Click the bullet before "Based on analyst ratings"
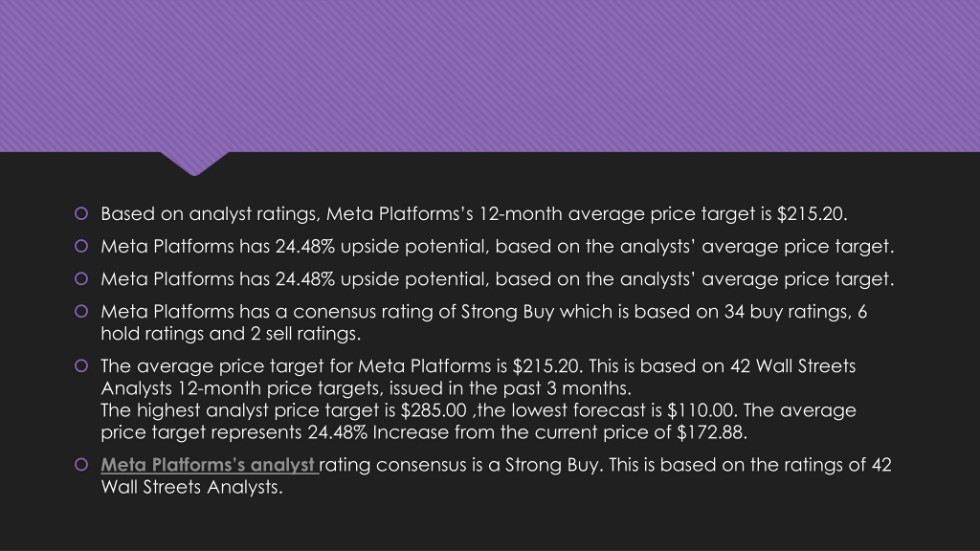The width and height of the screenshot is (980, 551). 81,213
